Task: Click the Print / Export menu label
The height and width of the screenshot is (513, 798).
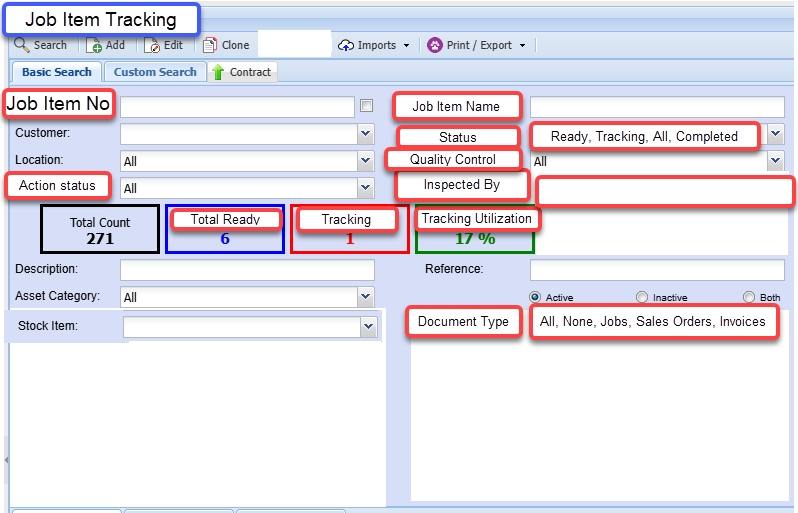Action: [479, 45]
